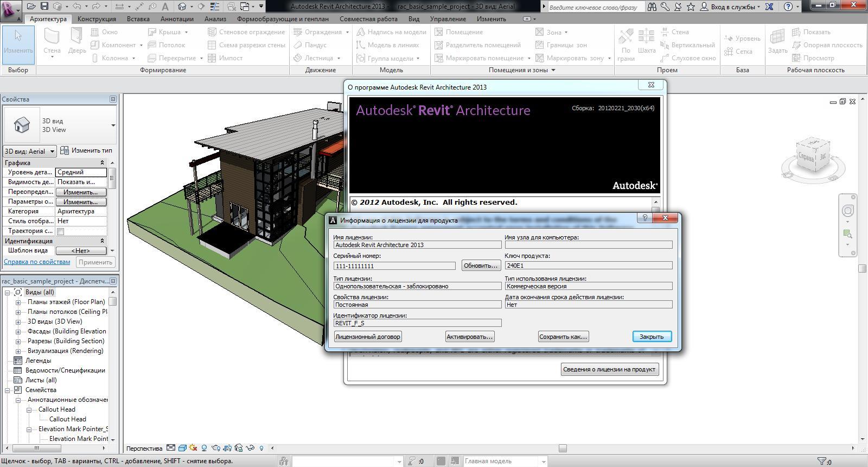Screen dimensions: 868x467
Task: Switch to the Аннотации ribbon tab
Action: 177,18
